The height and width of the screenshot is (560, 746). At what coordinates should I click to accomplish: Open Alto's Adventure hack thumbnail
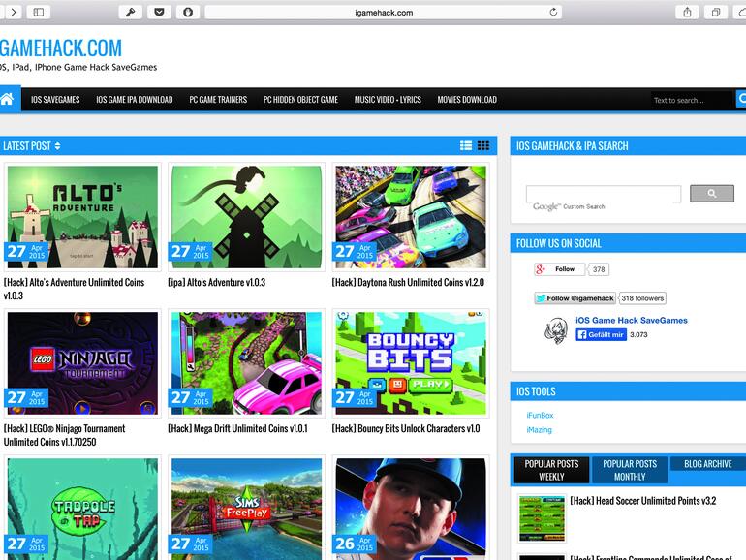[82, 216]
